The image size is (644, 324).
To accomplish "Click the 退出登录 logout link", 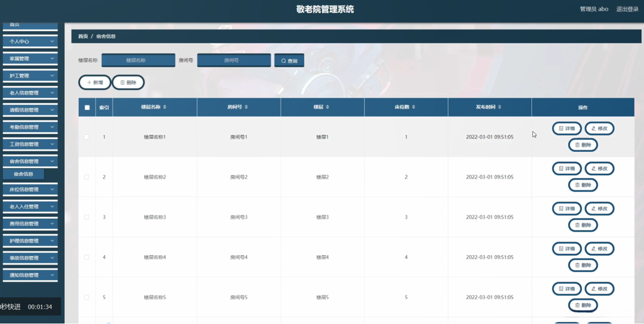I will [x=627, y=9].
